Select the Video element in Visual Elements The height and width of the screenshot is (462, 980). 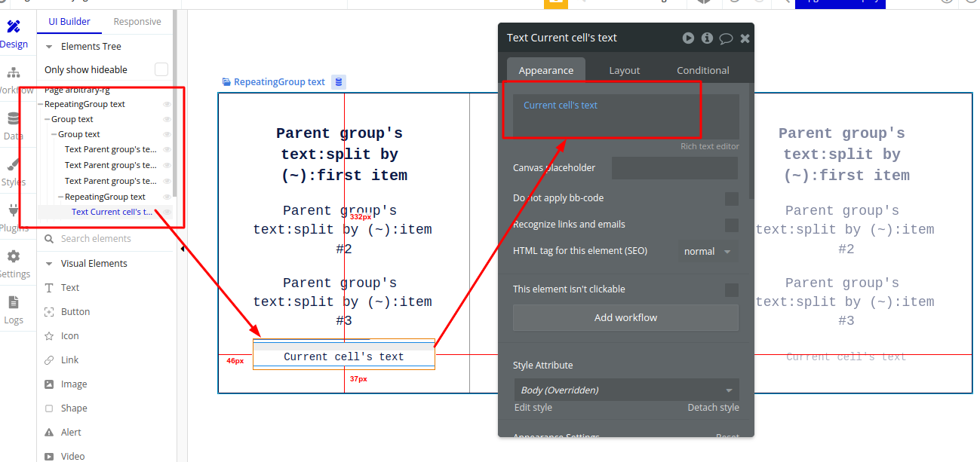coord(72,457)
